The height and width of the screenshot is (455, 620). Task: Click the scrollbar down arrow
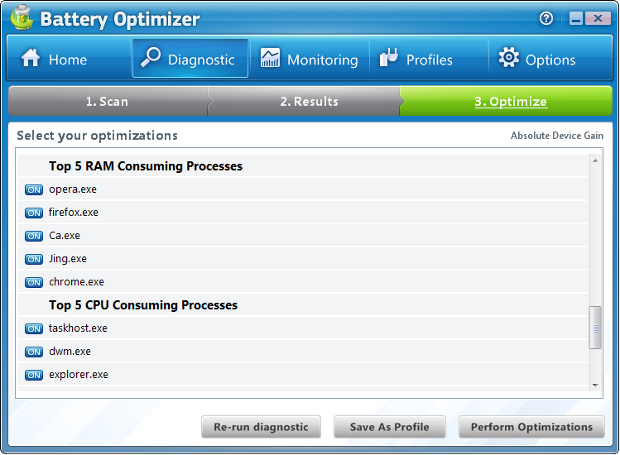[x=595, y=385]
